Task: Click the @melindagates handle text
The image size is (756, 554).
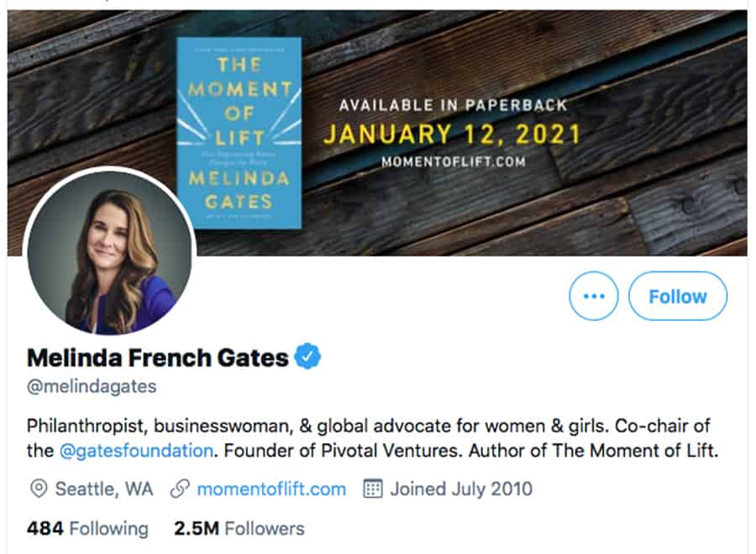Action: tap(92, 387)
